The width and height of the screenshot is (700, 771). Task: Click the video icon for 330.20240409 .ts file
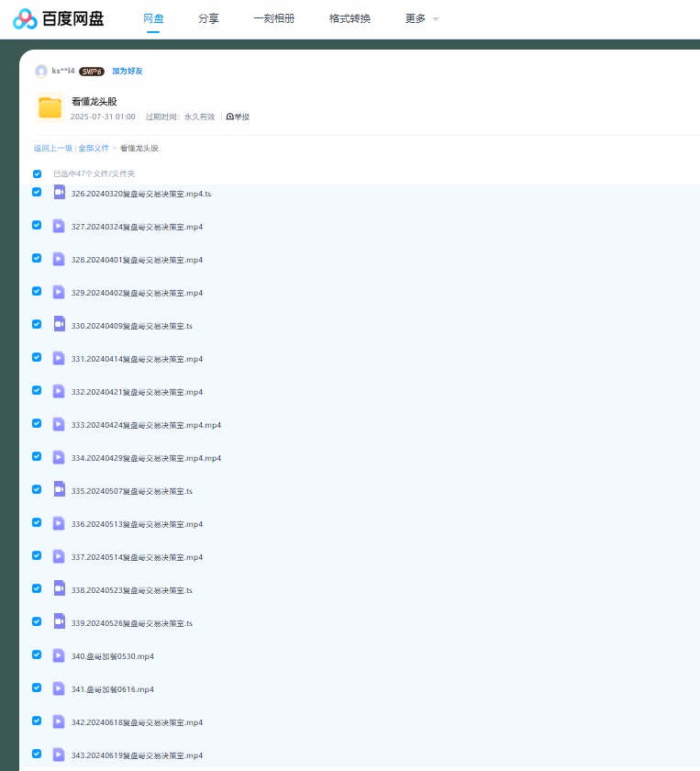click(x=59, y=324)
